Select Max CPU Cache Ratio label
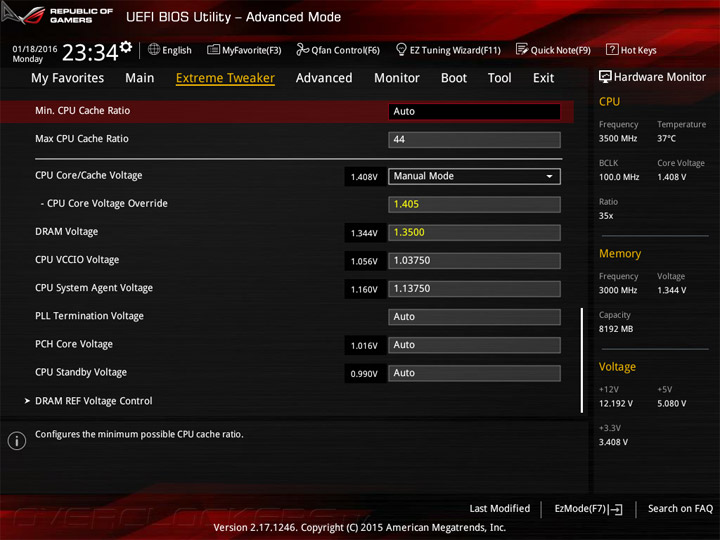The image size is (720, 540). tap(82, 139)
